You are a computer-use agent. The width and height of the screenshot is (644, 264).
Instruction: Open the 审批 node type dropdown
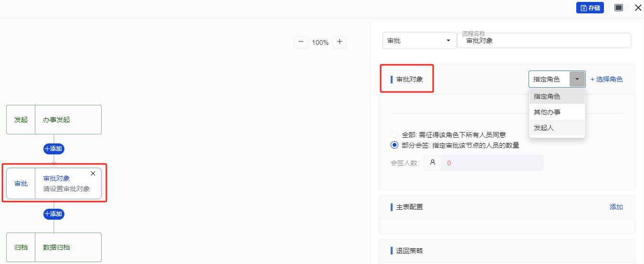[x=419, y=41]
